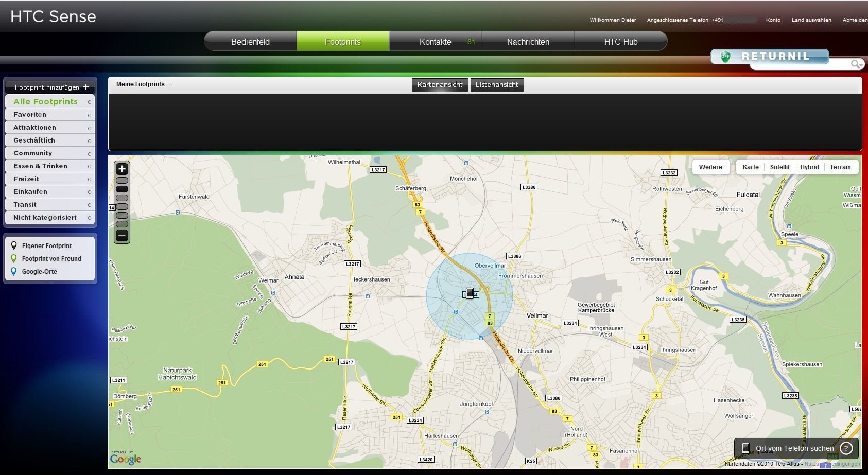
Task: Select the Community category
Action: point(50,153)
